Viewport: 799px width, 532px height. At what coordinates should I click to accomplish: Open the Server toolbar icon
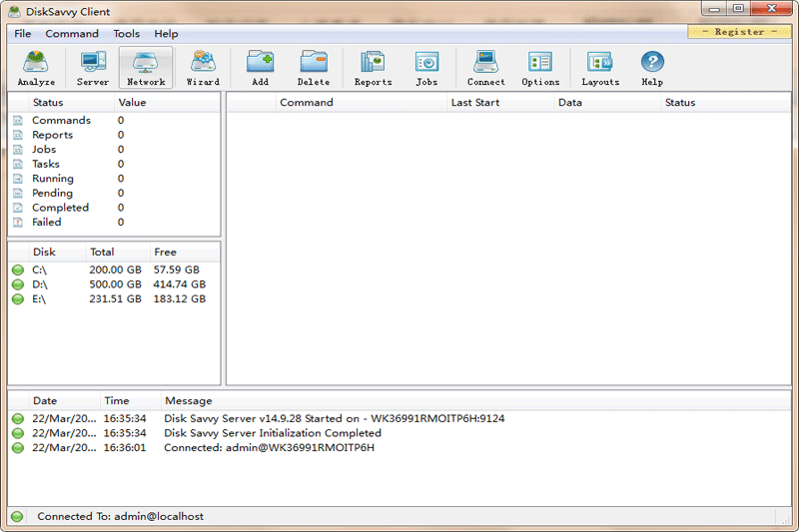[93, 68]
